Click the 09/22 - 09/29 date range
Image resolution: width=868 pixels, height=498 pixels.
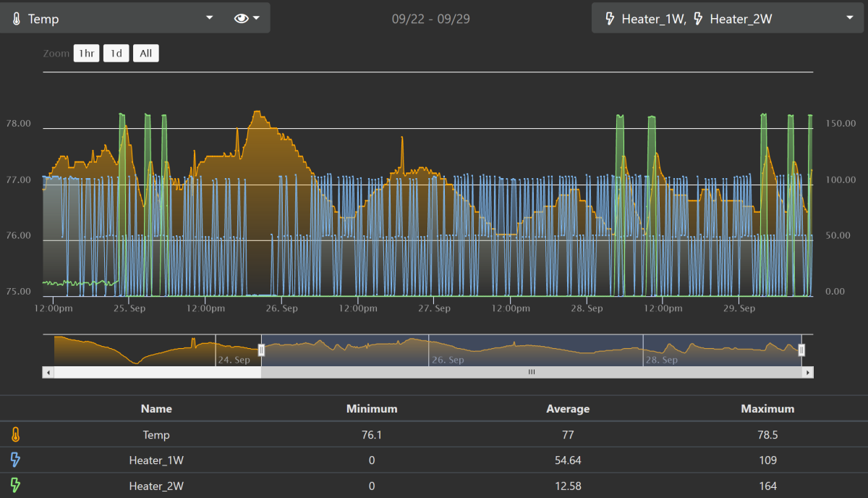430,19
